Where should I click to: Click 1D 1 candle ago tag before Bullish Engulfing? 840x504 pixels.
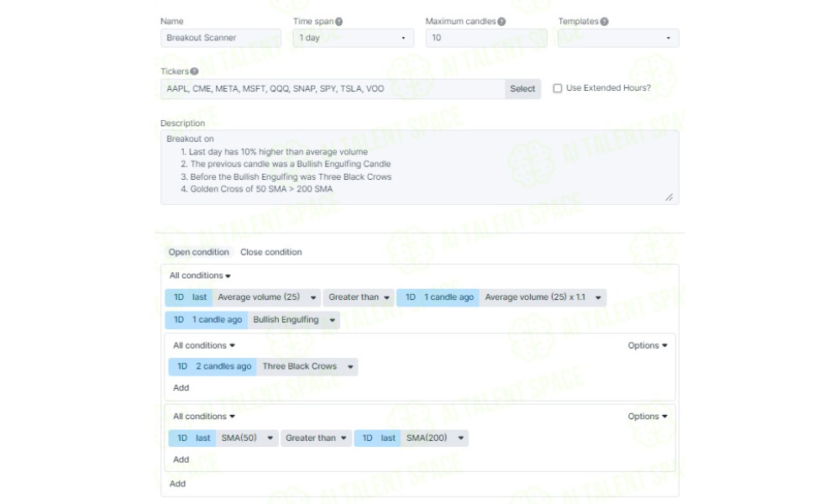(207, 320)
